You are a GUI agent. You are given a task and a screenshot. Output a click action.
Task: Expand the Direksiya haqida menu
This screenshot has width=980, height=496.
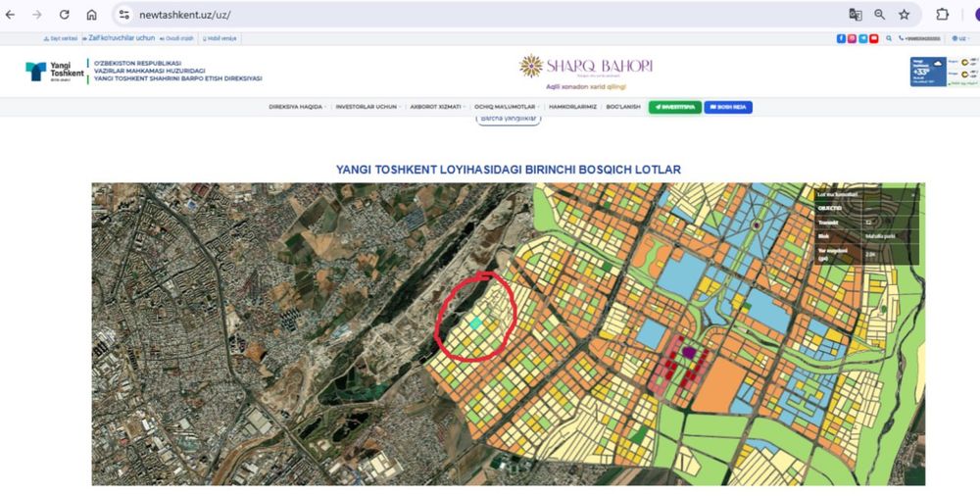(297, 107)
